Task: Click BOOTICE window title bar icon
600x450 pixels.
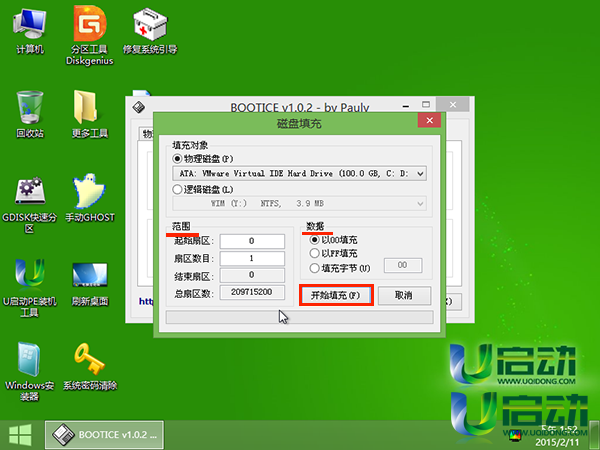Action: [139, 107]
